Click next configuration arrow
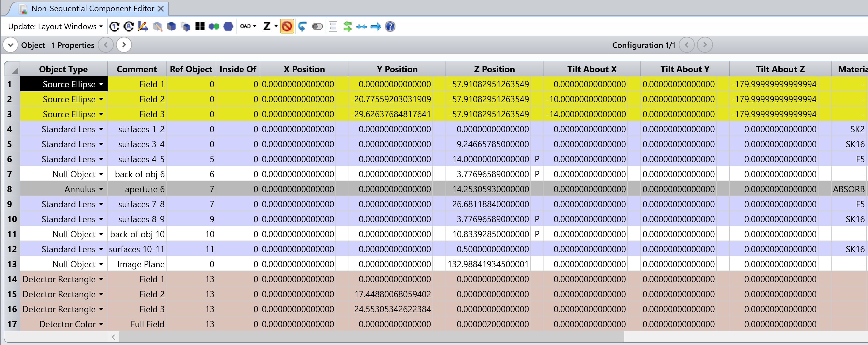Screen dimensions: 868x345 pos(705,45)
